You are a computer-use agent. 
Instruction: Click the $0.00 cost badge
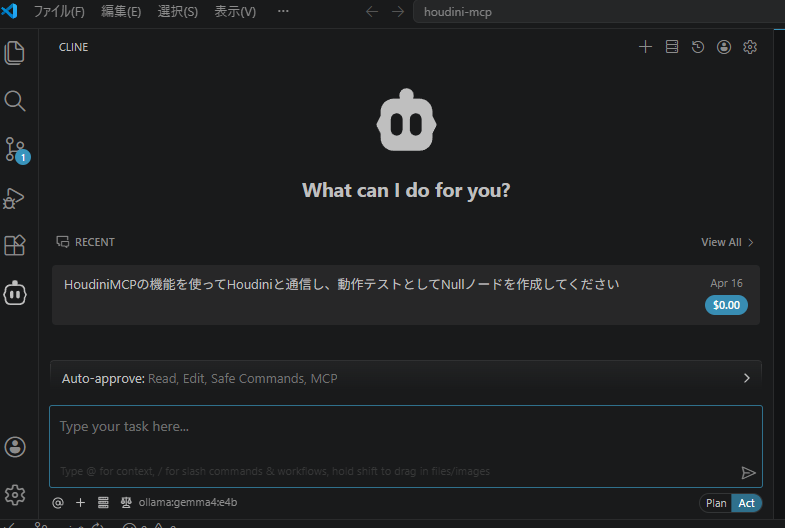pyautogui.click(x=726, y=305)
